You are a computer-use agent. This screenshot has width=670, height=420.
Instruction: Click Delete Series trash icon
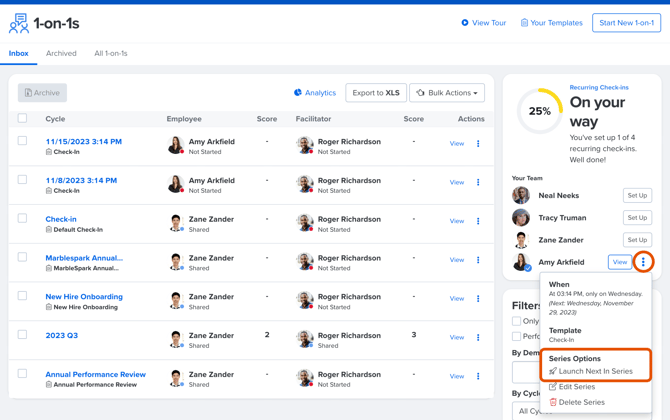553,402
